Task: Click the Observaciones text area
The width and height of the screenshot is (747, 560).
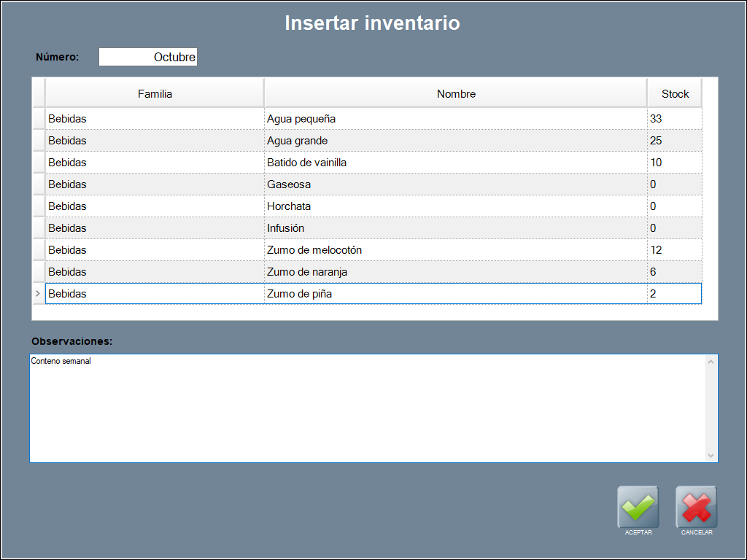Action: pyautogui.click(x=368, y=408)
